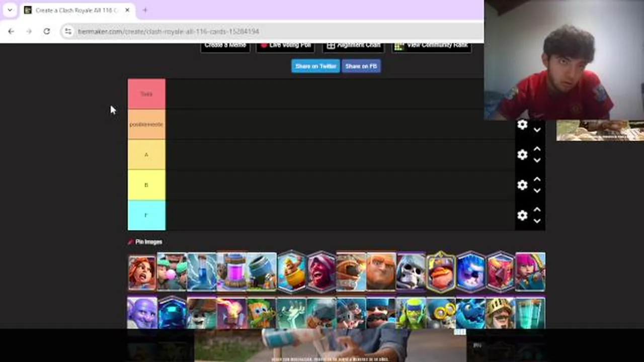Select the gold-helmeted Prince card
The height and width of the screenshot is (362, 644).
[x=501, y=313]
